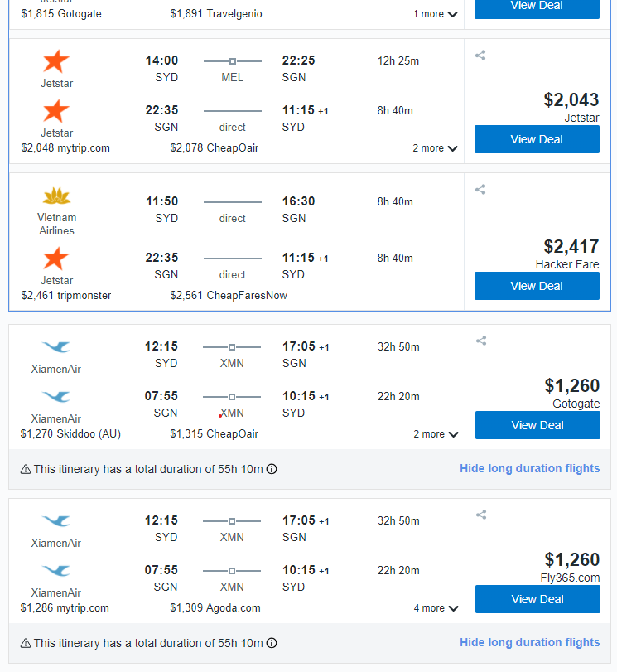Click View Deal for the $2,417 Hacker Fare

[x=537, y=286]
